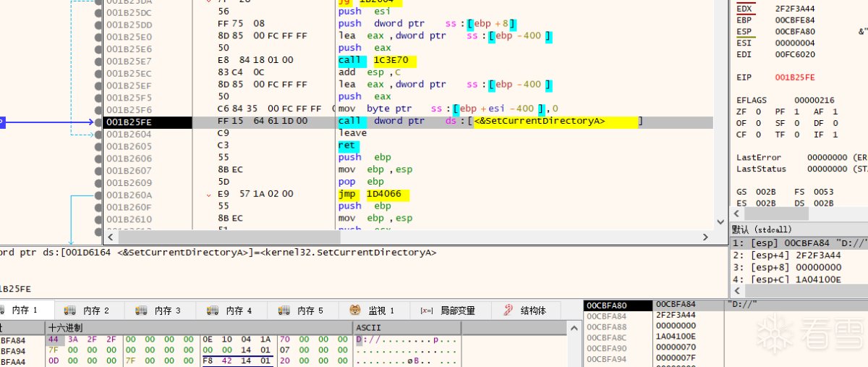Switch to the 内存 2 dump tab

89,311
